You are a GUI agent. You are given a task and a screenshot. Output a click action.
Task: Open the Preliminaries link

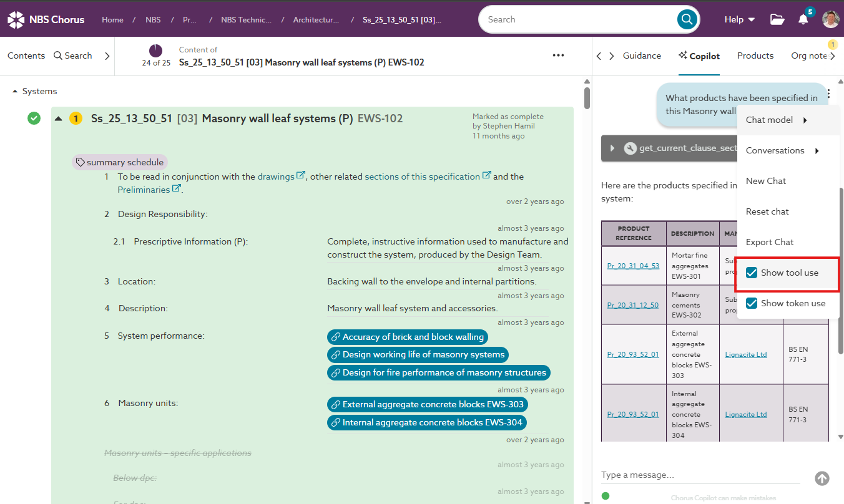coord(144,190)
